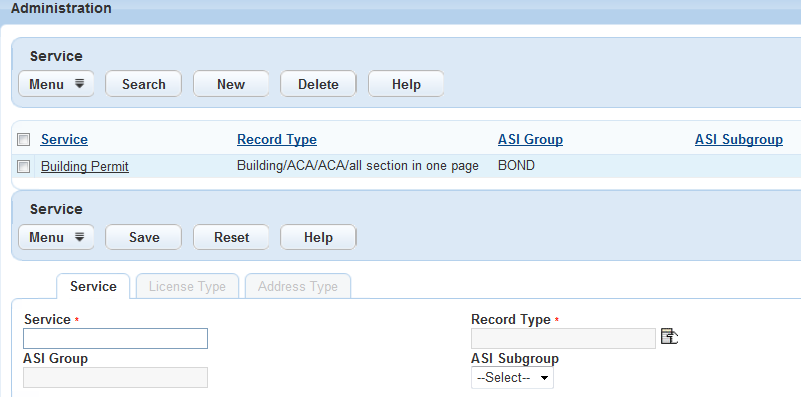Click the Delete button
The image size is (801, 397).
click(318, 84)
